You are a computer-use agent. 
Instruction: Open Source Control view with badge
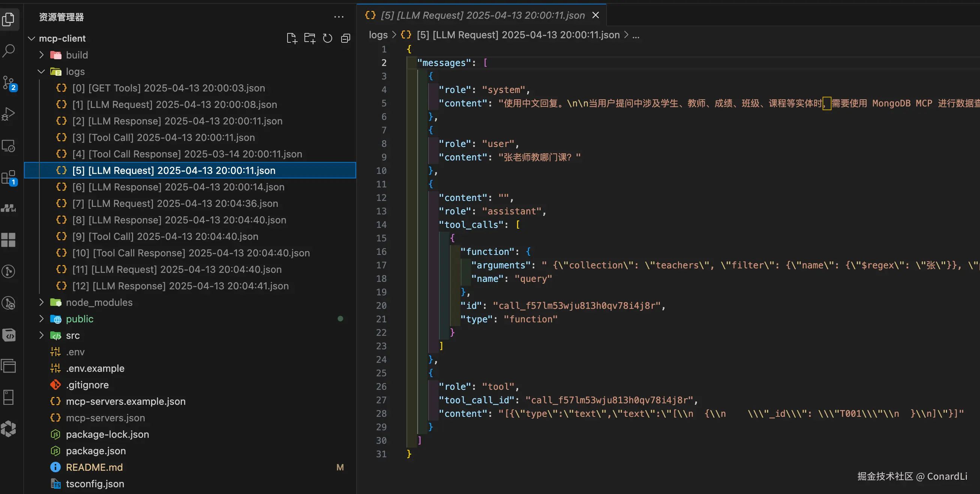tap(9, 82)
